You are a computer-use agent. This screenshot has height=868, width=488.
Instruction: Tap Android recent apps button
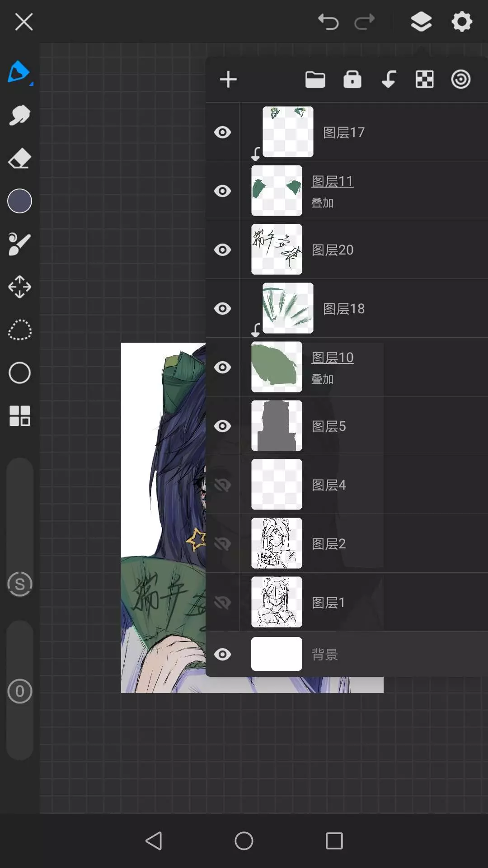click(x=334, y=841)
